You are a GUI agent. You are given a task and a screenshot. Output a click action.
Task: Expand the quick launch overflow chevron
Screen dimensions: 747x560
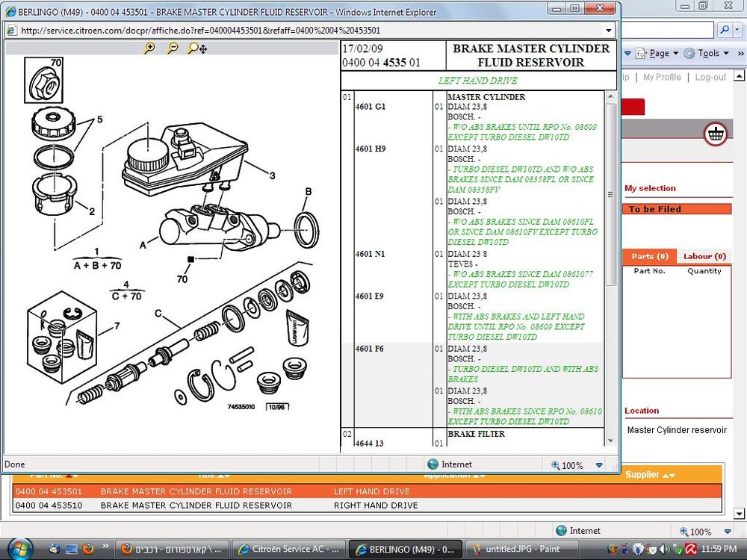[x=105, y=546]
